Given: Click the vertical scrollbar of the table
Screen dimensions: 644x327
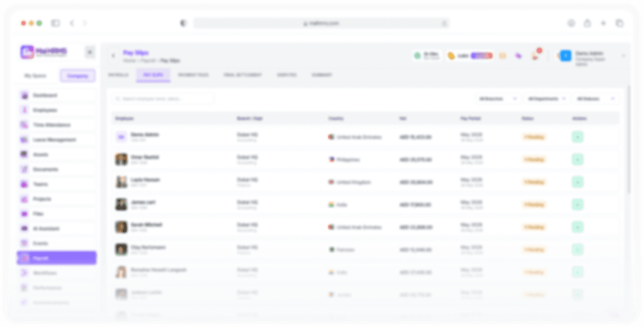Looking at the screenshot, I should pos(628,139).
